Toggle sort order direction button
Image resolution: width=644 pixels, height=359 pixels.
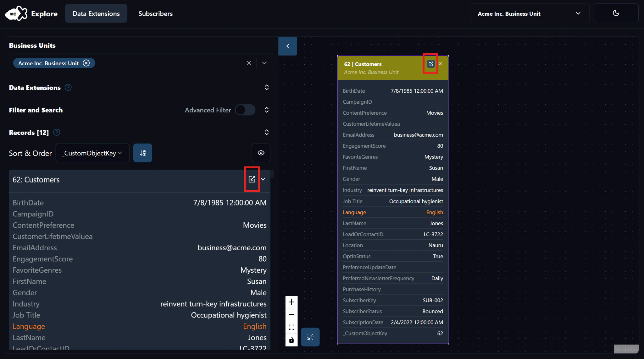pyautogui.click(x=143, y=153)
